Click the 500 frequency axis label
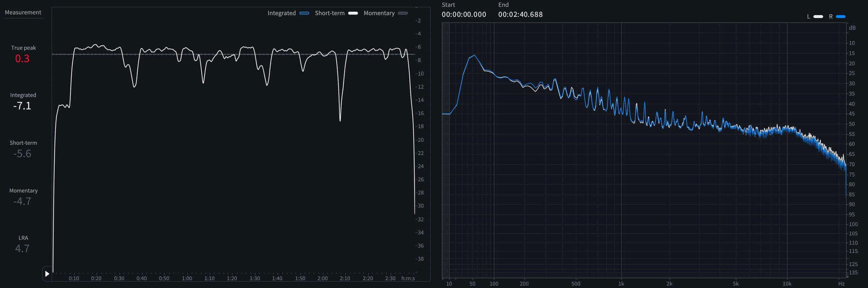The width and height of the screenshot is (868, 288). [576, 284]
